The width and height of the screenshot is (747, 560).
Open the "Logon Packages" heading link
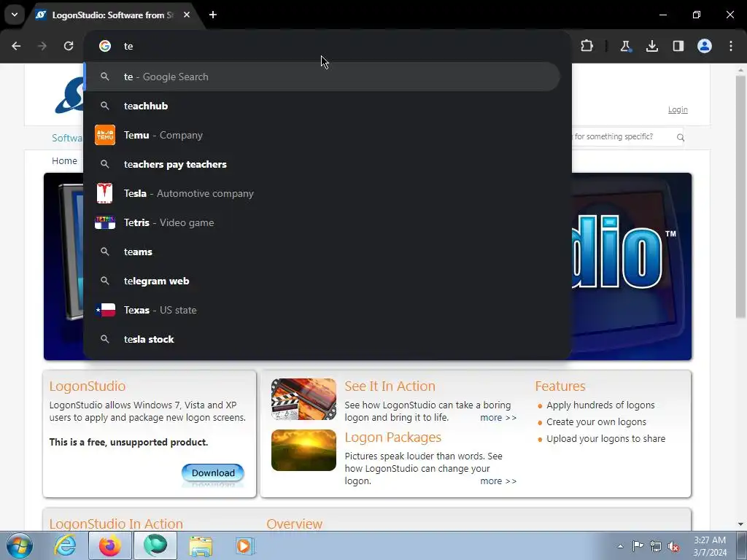tap(393, 437)
